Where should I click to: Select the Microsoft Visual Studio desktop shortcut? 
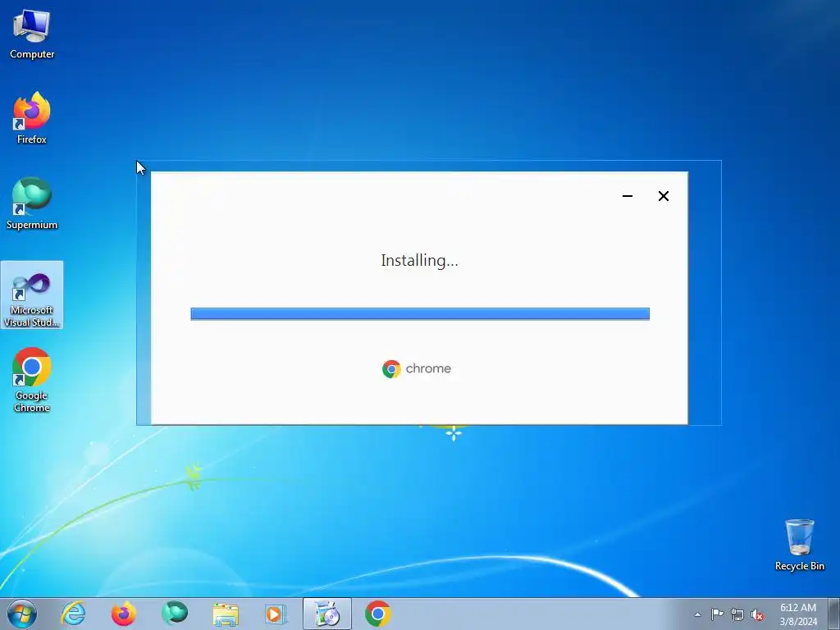[x=32, y=294]
